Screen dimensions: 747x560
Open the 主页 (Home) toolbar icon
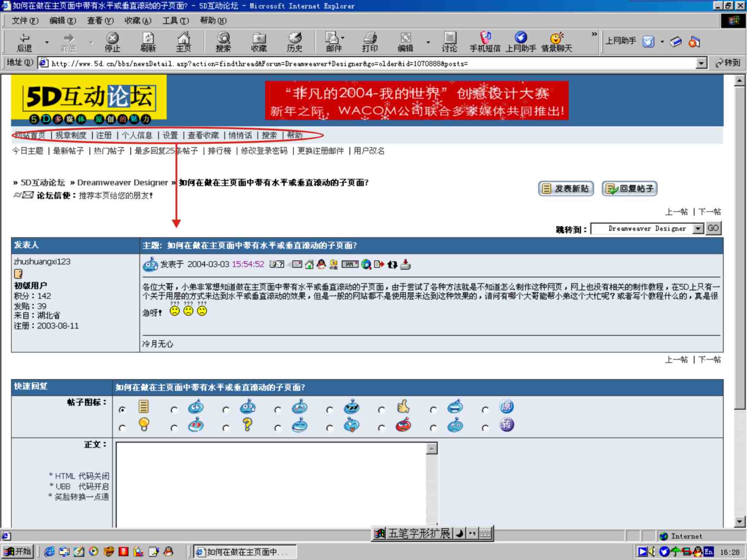click(183, 42)
